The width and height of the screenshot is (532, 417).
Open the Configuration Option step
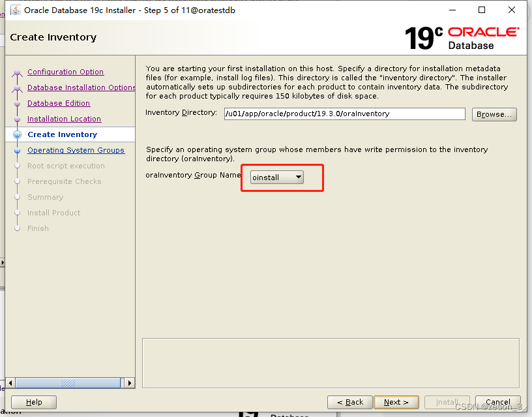coord(65,72)
